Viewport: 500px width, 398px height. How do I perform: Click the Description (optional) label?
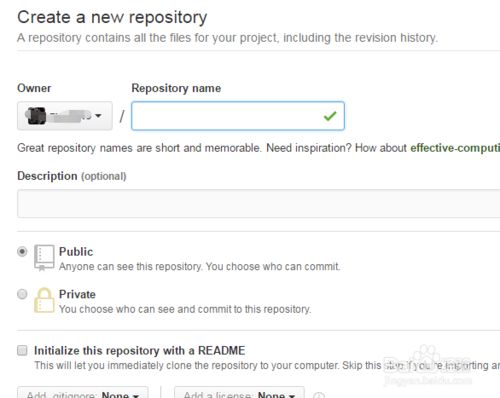coord(72,176)
